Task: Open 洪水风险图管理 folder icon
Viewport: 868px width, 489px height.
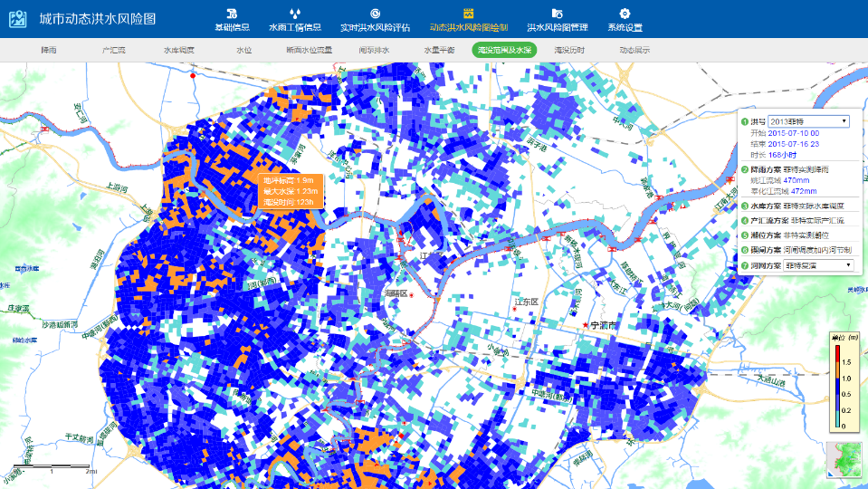Action: pyautogui.click(x=557, y=13)
